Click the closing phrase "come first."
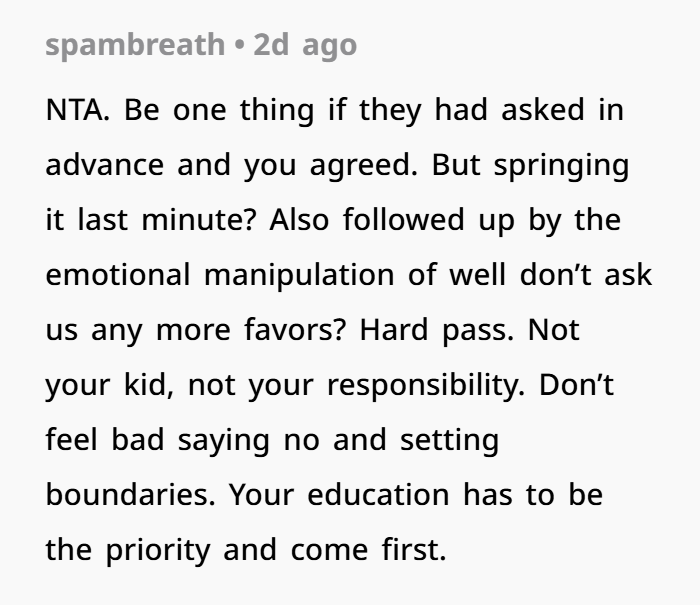The image size is (700, 605). (368, 550)
